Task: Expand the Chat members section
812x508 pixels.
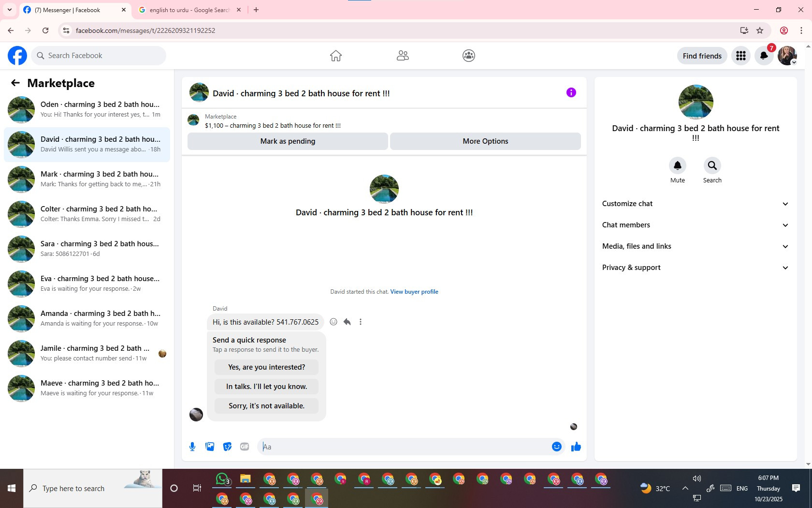Action: click(x=696, y=225)
